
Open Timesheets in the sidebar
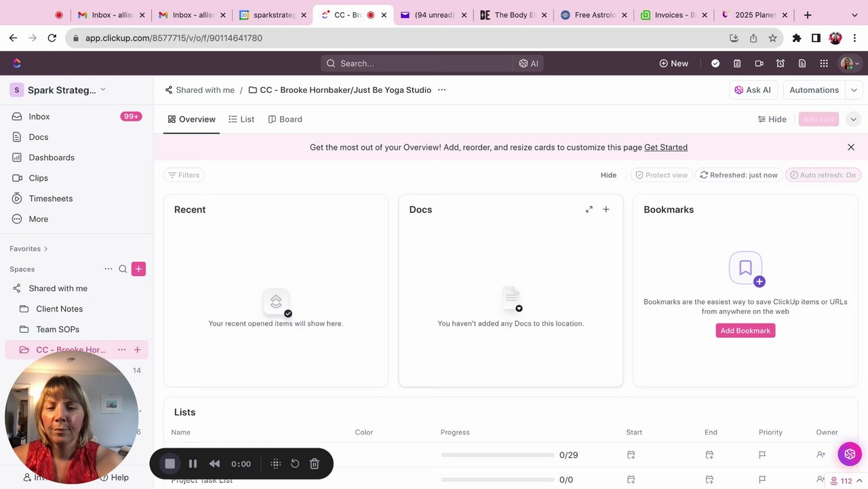(x=77, y=199)
